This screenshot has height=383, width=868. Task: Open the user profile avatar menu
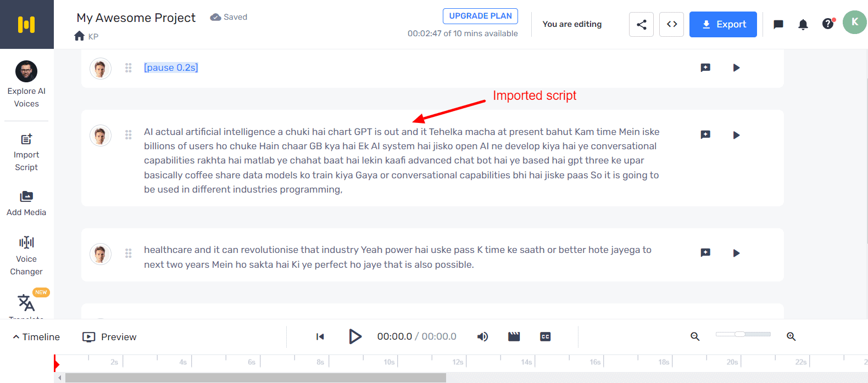tap(854, 22)
